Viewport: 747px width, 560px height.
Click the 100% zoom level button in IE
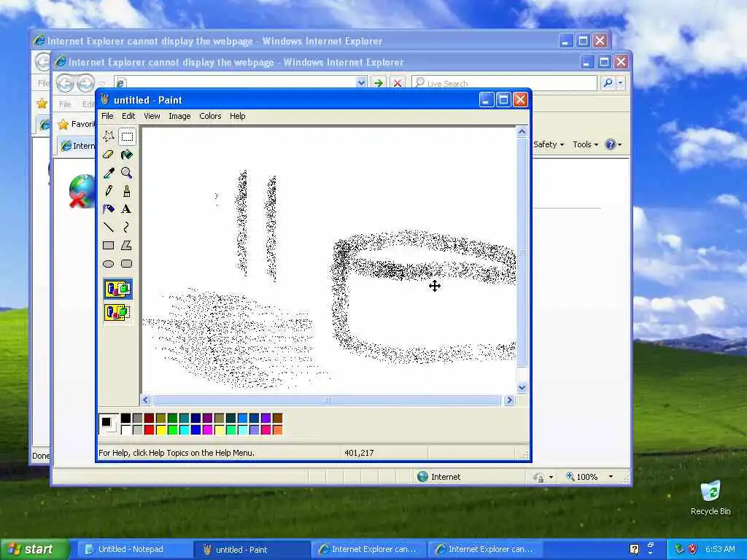pyautogui.click(x=582, y=477)
